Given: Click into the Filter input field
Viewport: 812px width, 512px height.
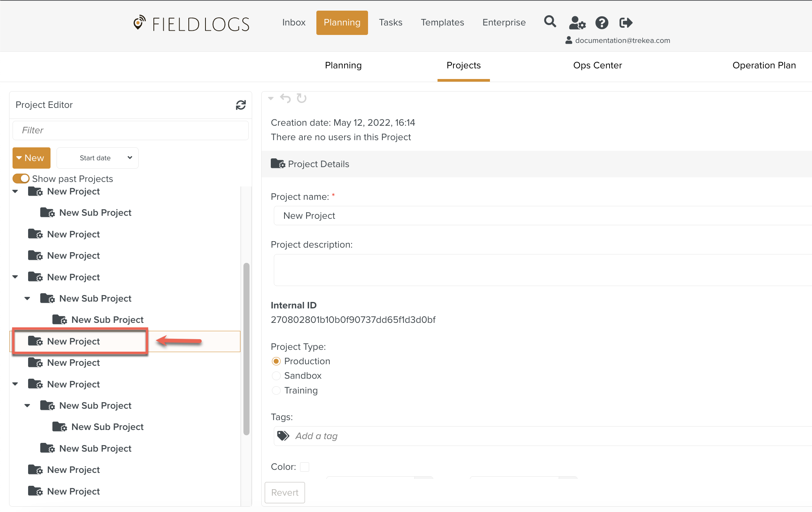Looking at the screenshot, I should (130, 130).
